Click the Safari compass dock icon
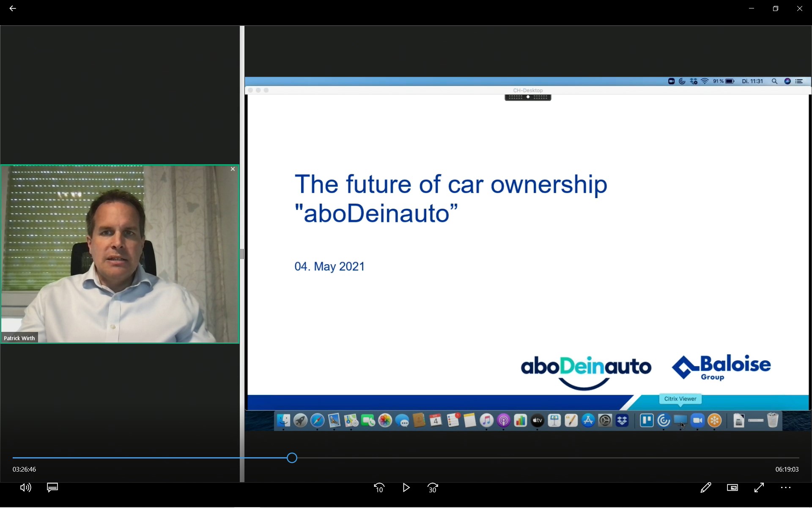 tap(317, 420)
